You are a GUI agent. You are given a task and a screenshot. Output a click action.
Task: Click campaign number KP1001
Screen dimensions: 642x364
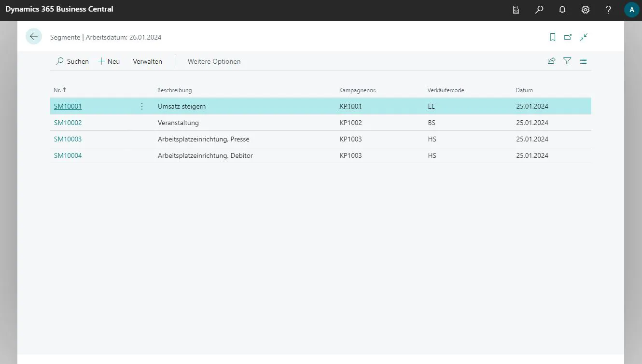tap(351, 106)
